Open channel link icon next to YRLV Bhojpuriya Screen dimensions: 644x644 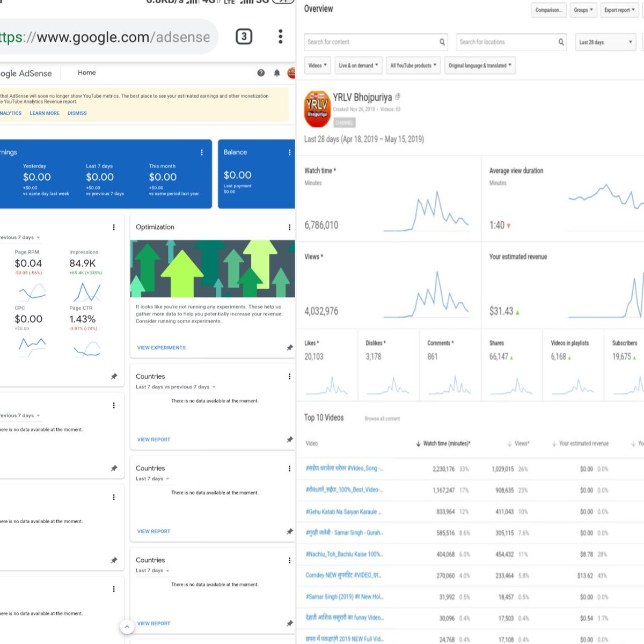(x=398, y=97)
